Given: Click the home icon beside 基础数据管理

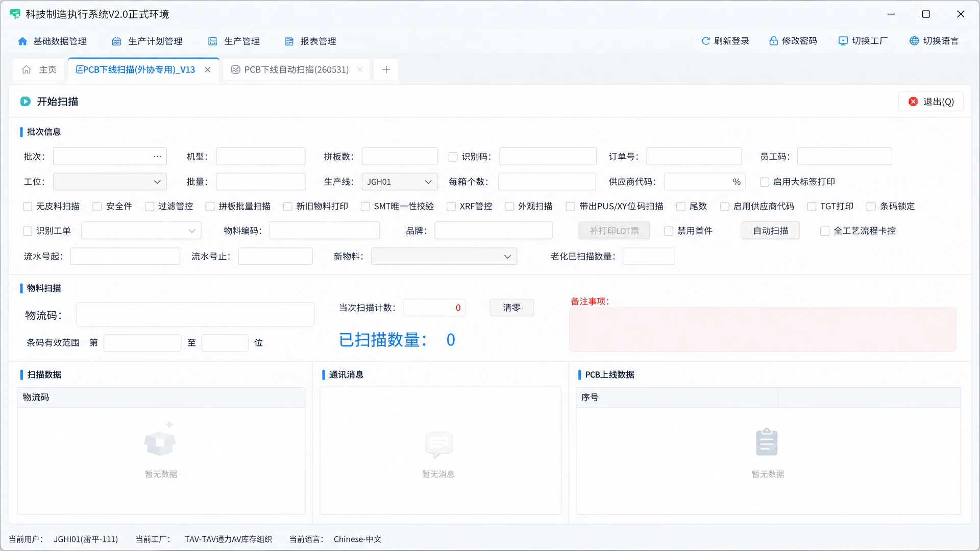Looking at the screenshot, I should tap(22, 41).
